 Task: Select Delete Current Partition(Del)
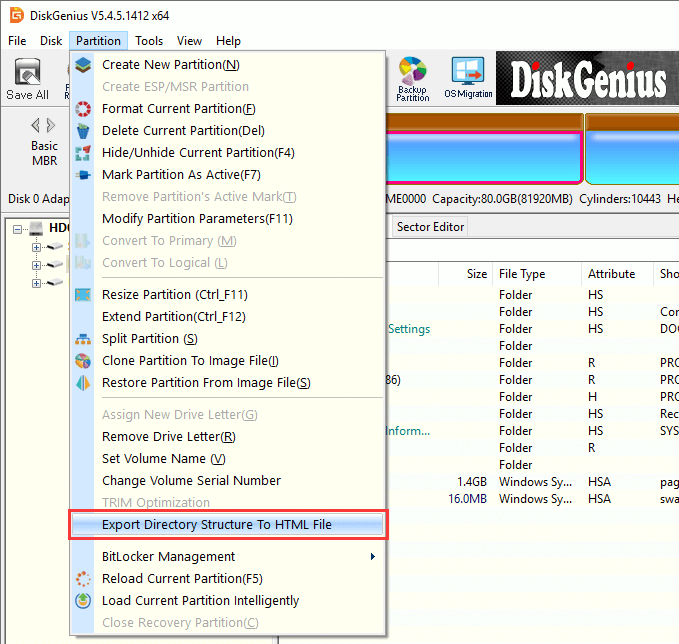point(228,131)
